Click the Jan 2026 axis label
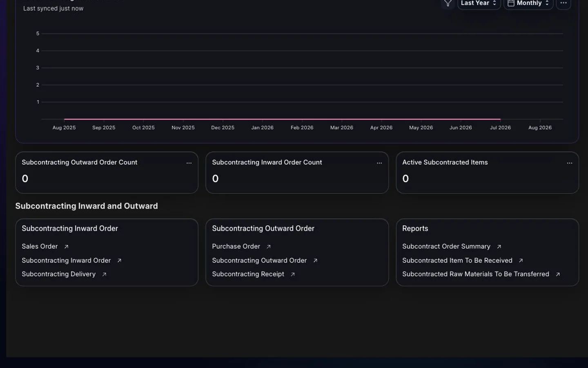The image size is (588, 368). pyautogui.click(x=262, y=128)
